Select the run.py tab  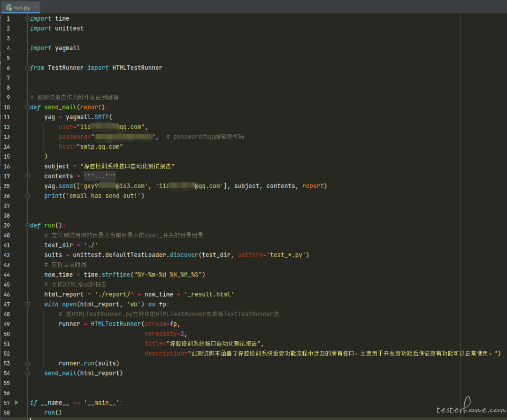21,7
